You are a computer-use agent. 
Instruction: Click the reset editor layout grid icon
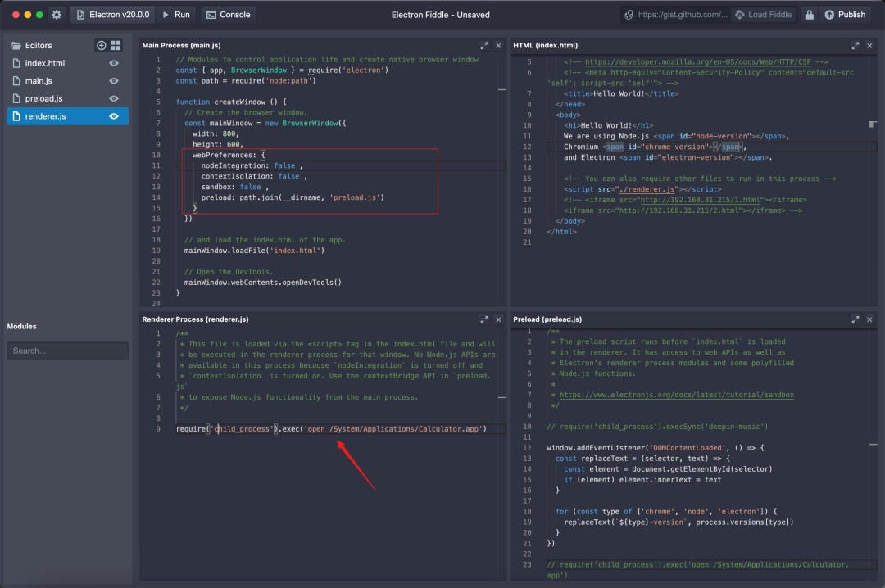pos(116,45)
